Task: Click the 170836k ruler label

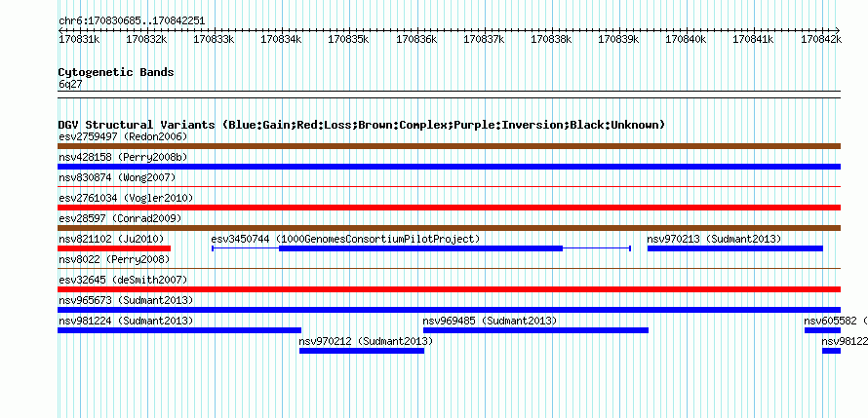Action: [416, 39]
